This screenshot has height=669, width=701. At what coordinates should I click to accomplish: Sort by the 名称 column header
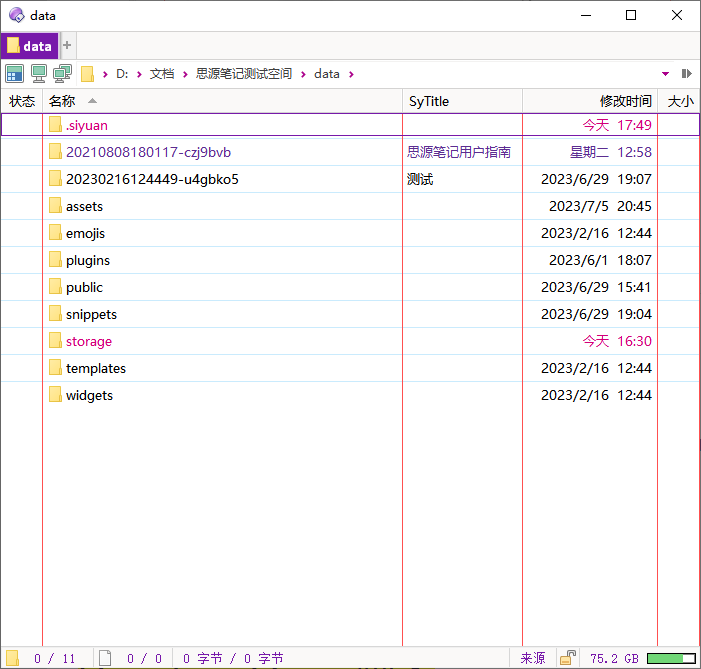click(62, 101)
